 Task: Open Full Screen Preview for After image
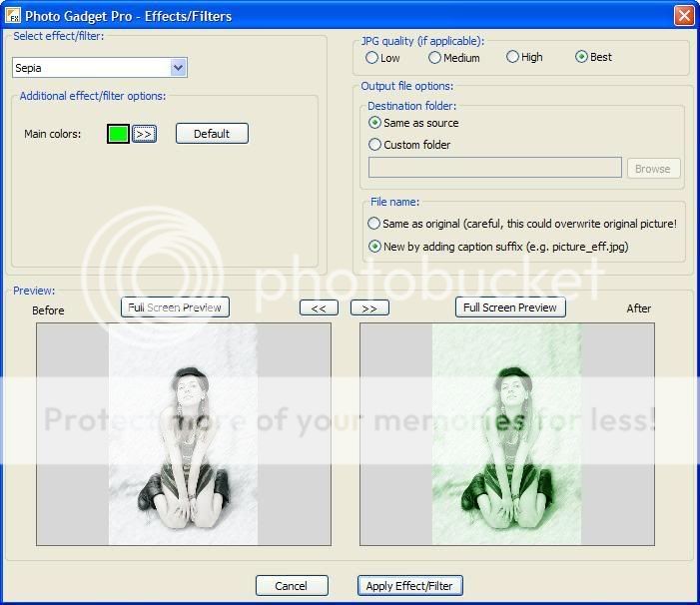pos(510,307)
